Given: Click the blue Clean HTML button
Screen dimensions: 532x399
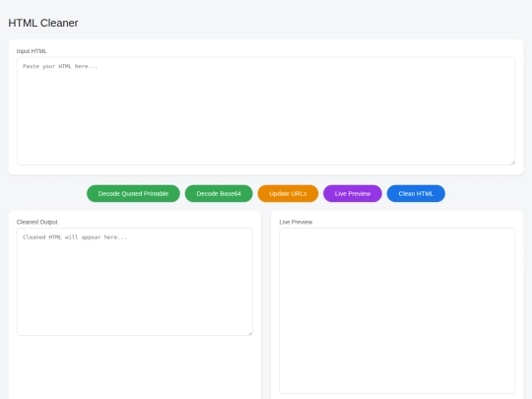Looking at the screenshot, I should (x=416, y=193).
